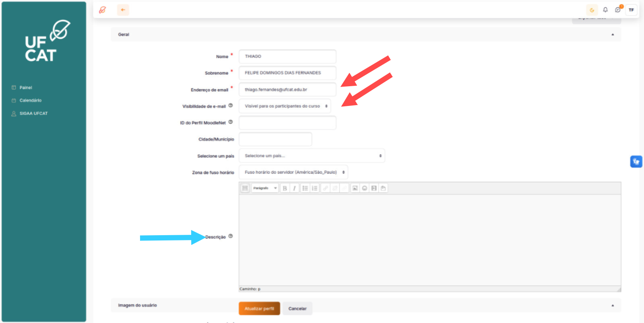The height and width of the screenshot is (323, 644).
Task: Show help for ID do Perfil MoodleNet
Action: coord(231,122)
